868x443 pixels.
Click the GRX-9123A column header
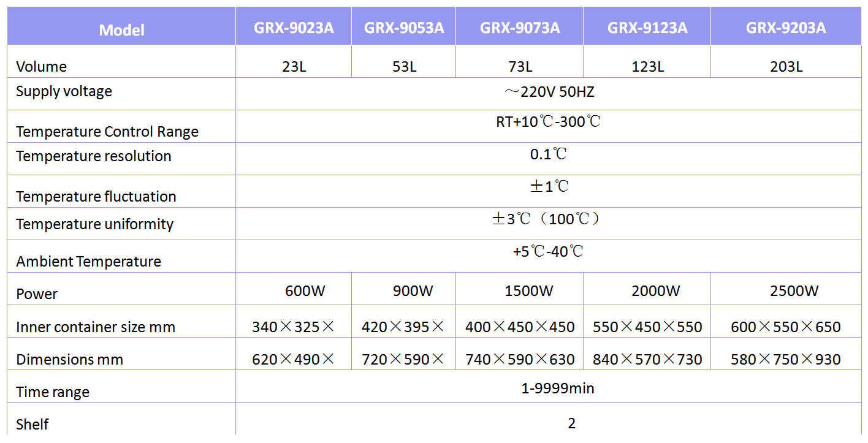[647, 28]
